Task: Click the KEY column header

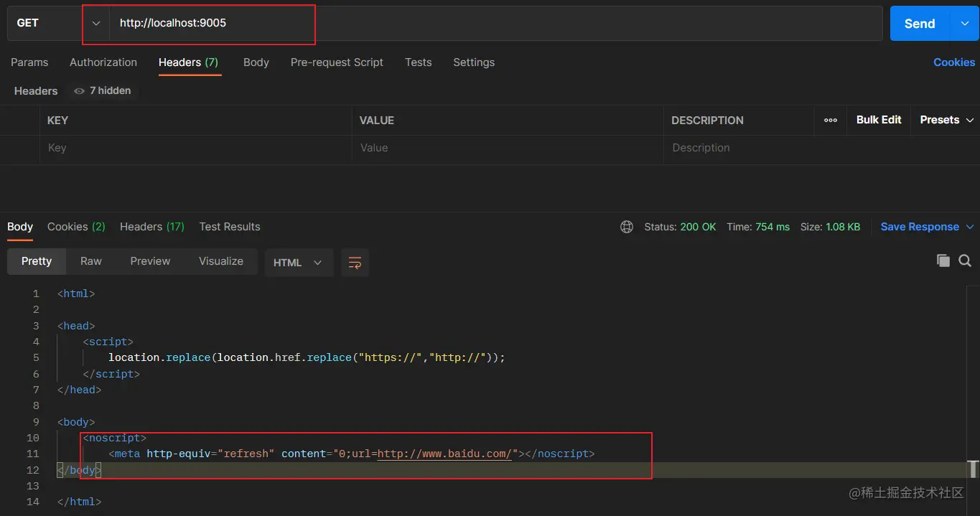Action: point(57,121)
